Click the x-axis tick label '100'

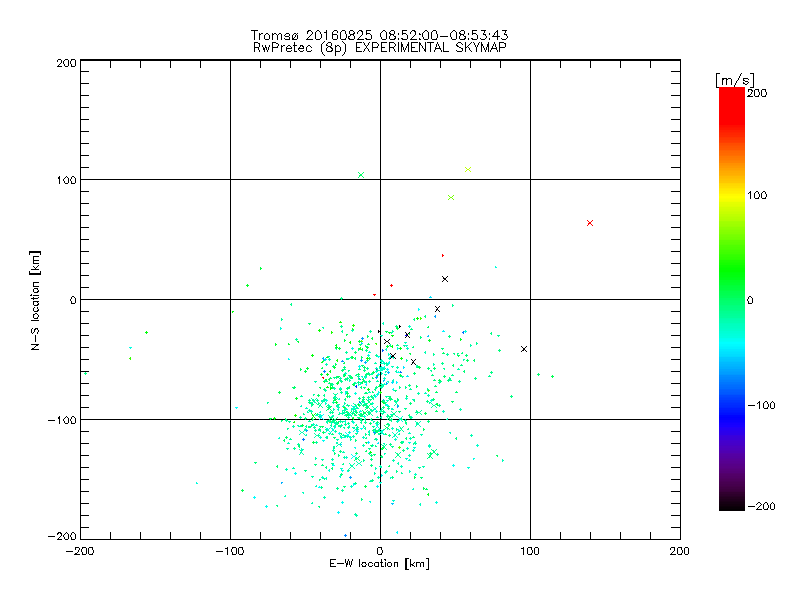coord(530,551)
